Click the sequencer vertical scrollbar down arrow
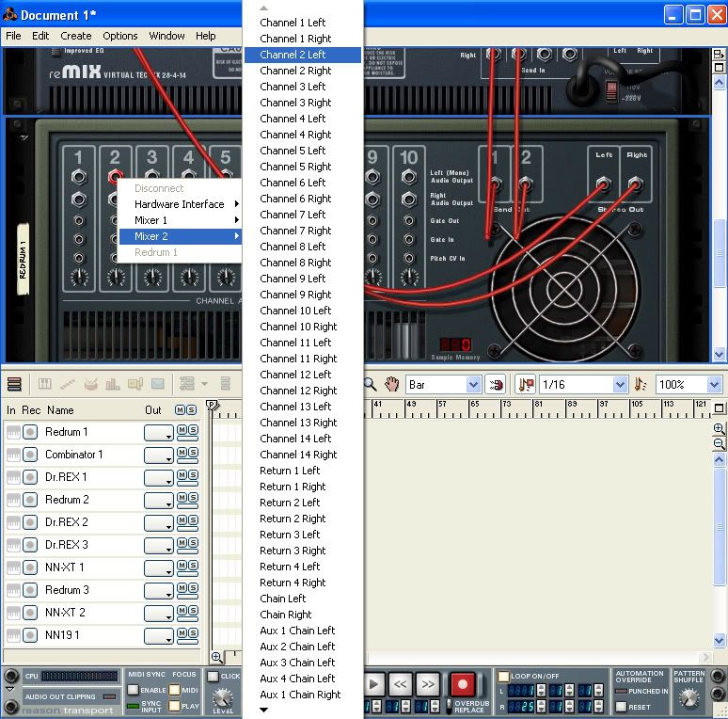Viewport: 728px width, 719px height. 719,640
